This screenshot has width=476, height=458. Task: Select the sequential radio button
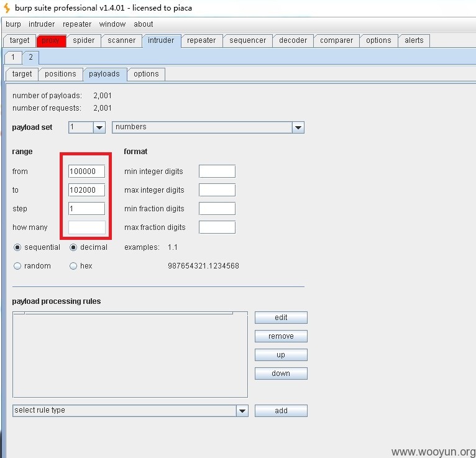coord(17,248)
